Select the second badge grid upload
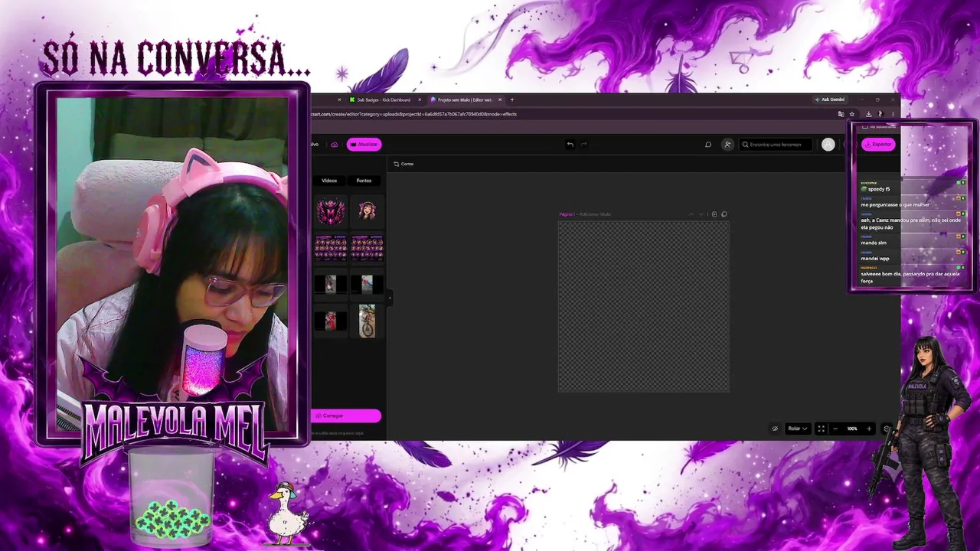 click(x=367, y=247)
